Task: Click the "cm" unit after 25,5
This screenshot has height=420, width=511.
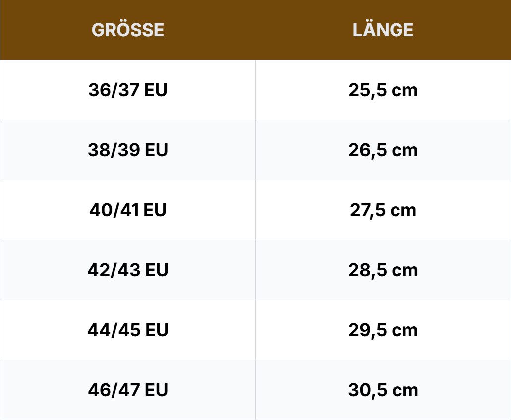Action: pos(404,90)
